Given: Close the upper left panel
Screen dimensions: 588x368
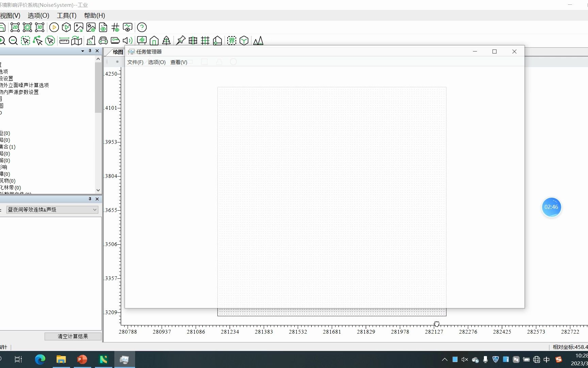Looking at the screenshot, I should tap(97, 51).
